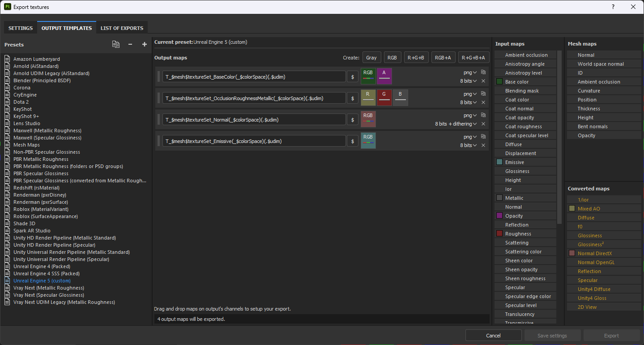
Task: Click the Normal map filename input field
Action: coord(254,120)
